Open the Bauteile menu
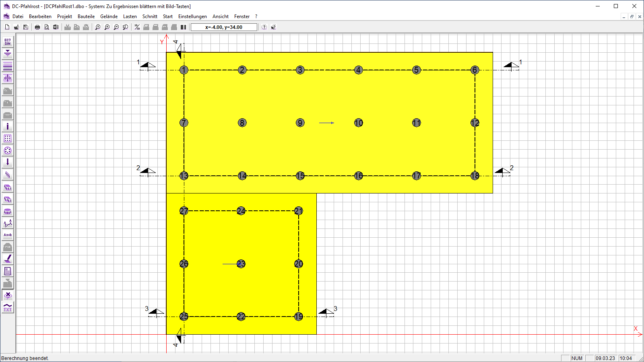This screenshot has width=644, height=362. coord(86,16)
